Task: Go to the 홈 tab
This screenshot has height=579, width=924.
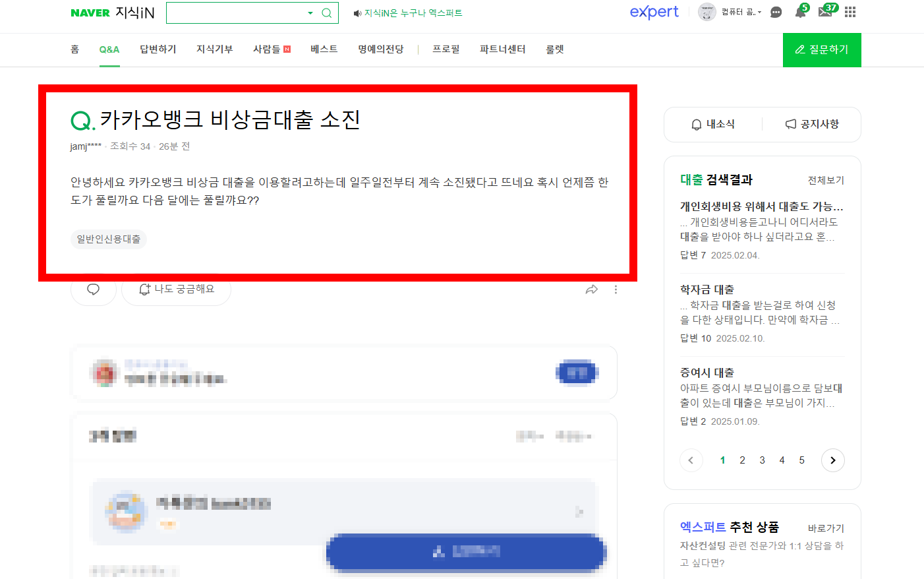Action: [x=74, y=49]
